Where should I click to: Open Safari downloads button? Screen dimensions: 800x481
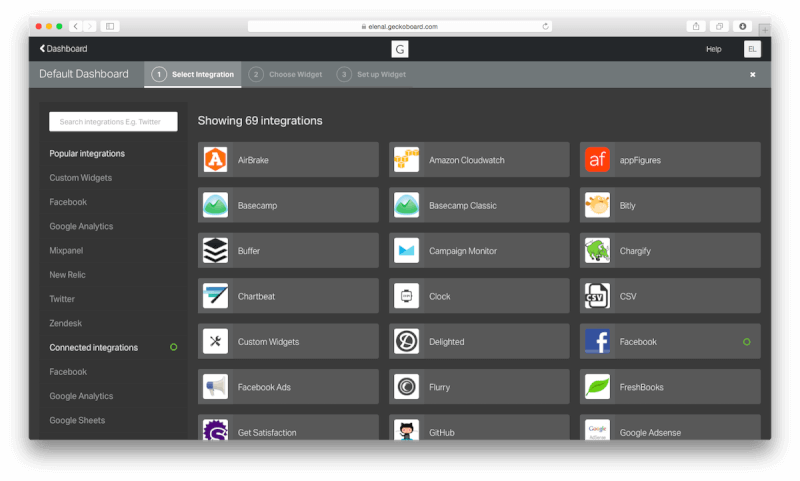pos(742,26)
